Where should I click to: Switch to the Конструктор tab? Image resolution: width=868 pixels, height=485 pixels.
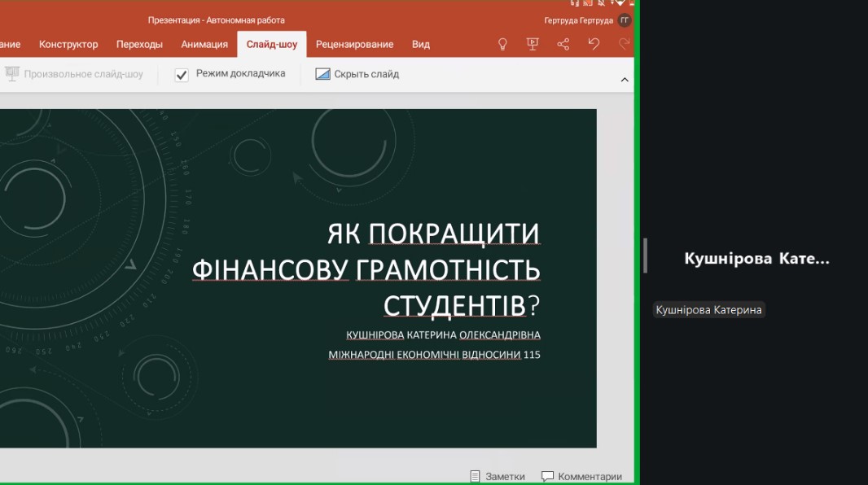pos(68,45)
